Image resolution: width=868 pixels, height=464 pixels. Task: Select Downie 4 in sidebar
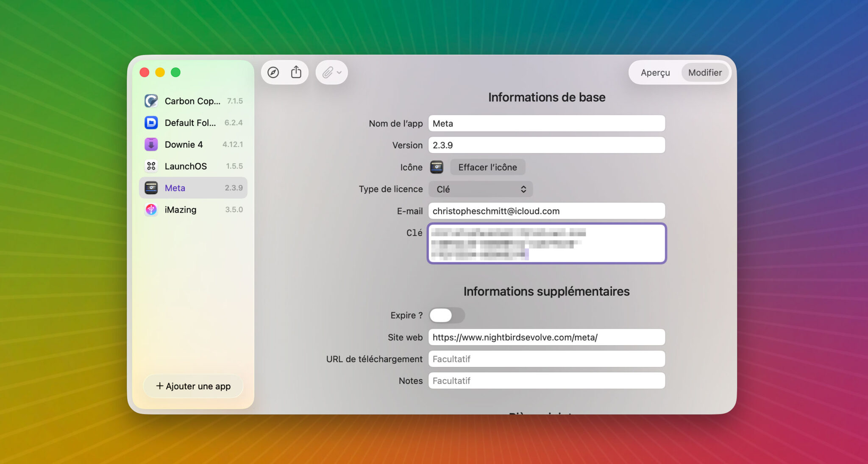pos(193,144)
